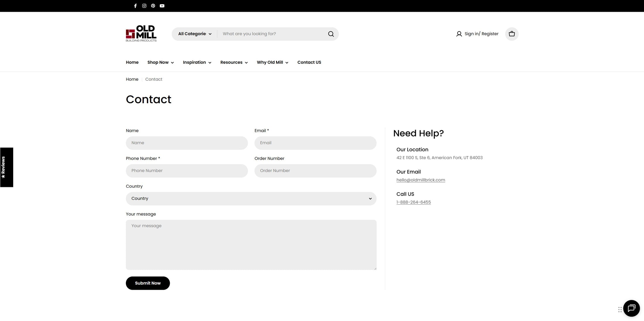Open the live chat bubble
Screen dimensions: 644x321
631,308
